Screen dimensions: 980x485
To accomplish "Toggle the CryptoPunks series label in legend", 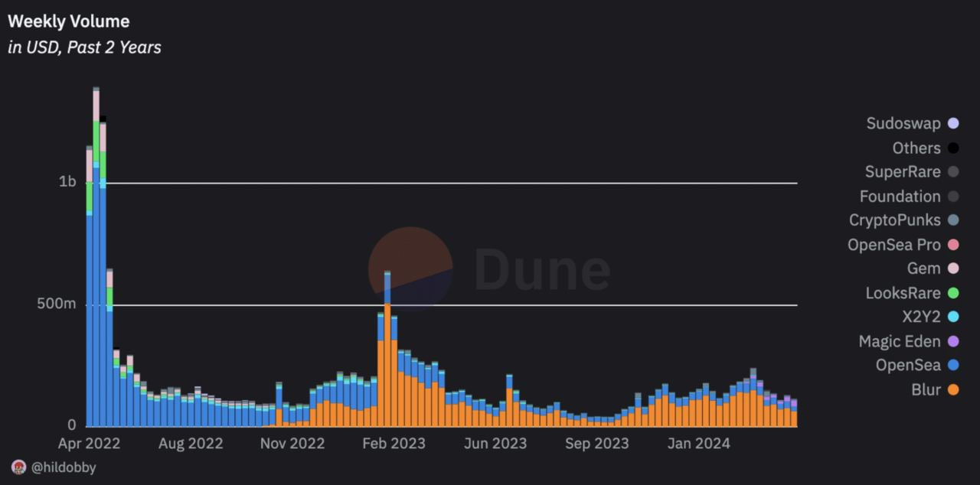I will [x=894, y=220].
